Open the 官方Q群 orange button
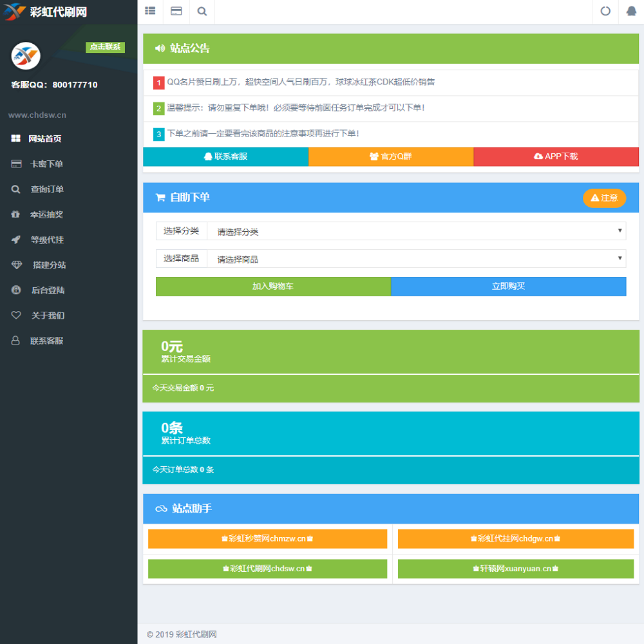Screen dimensions: 644x644 391,156
